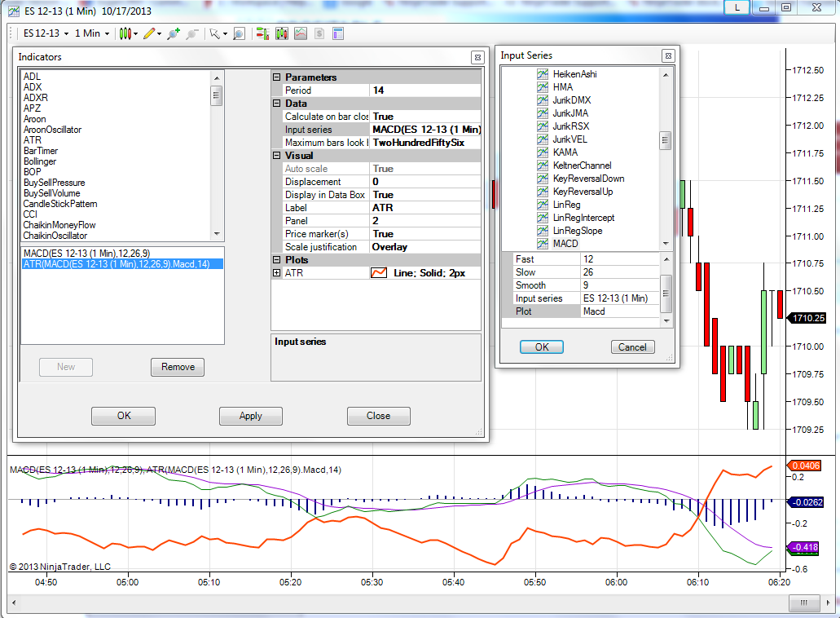Click the Input series MACD value field
This screenshot has width=840, height=618.
click(426, 130)
